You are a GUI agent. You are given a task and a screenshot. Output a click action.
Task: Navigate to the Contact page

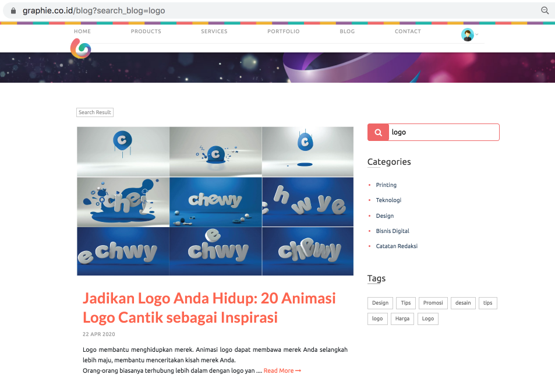coord(408,31)
